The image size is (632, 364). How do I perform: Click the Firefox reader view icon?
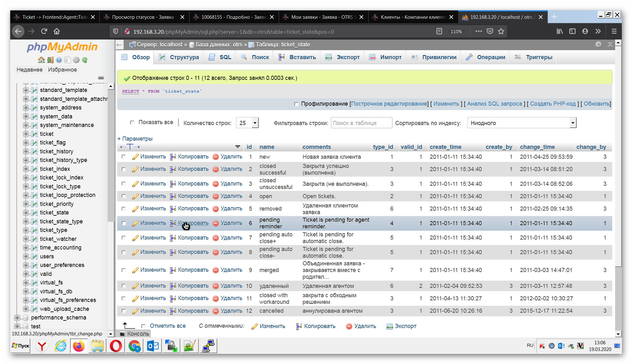coord(439,31)
